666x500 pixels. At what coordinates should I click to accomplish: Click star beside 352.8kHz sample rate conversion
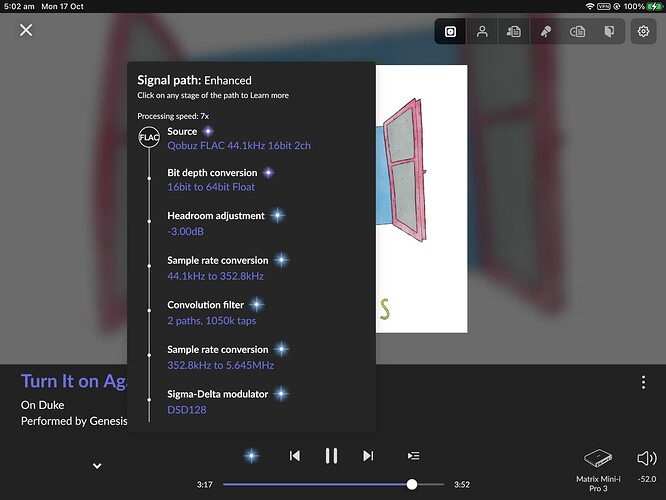(281, 349)
